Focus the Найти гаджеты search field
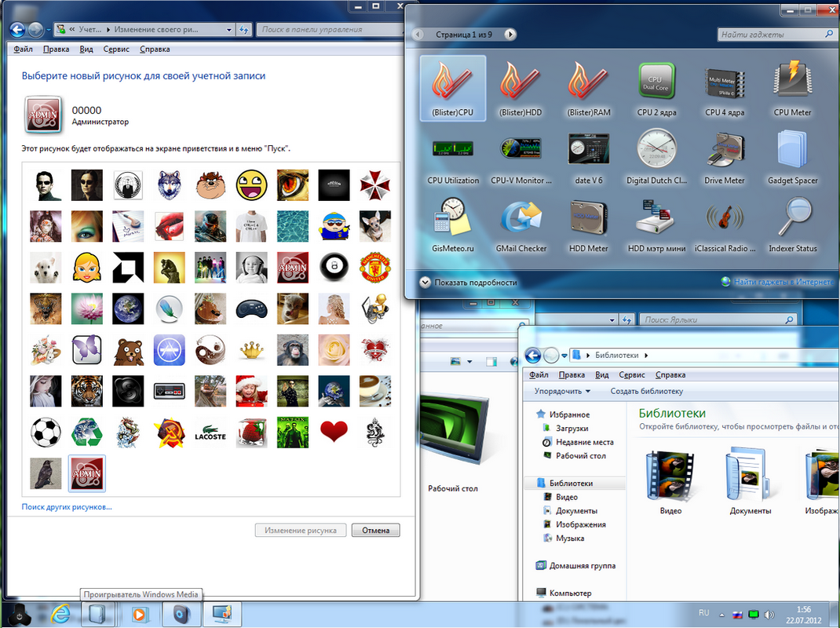This screenshot has width=840, height=628. click(x=770, y=35)
